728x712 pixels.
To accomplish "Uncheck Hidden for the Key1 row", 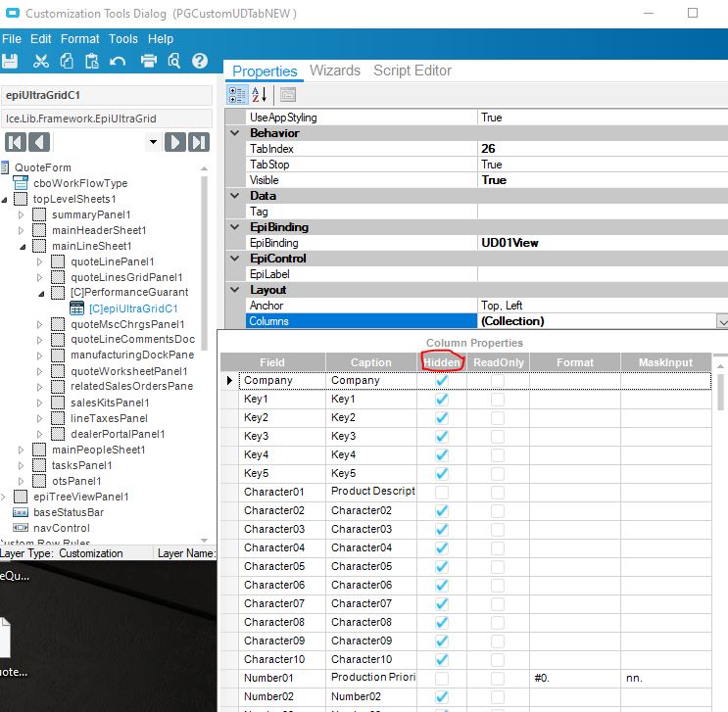I will 442,400.
